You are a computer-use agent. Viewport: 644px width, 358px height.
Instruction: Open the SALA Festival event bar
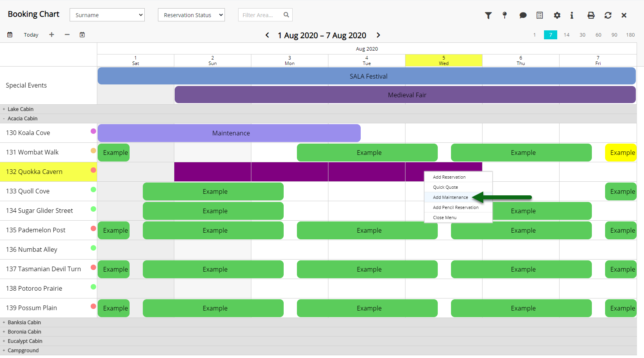point(367,76)
